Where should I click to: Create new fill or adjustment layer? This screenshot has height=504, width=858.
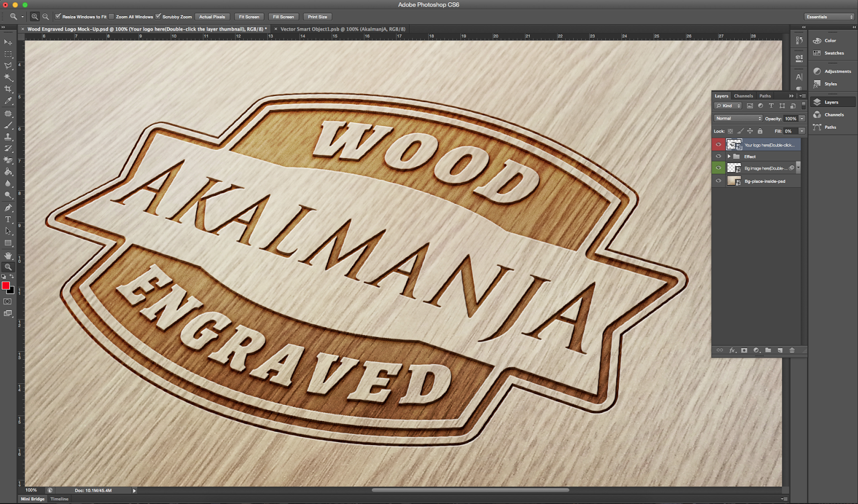point(756,350)
